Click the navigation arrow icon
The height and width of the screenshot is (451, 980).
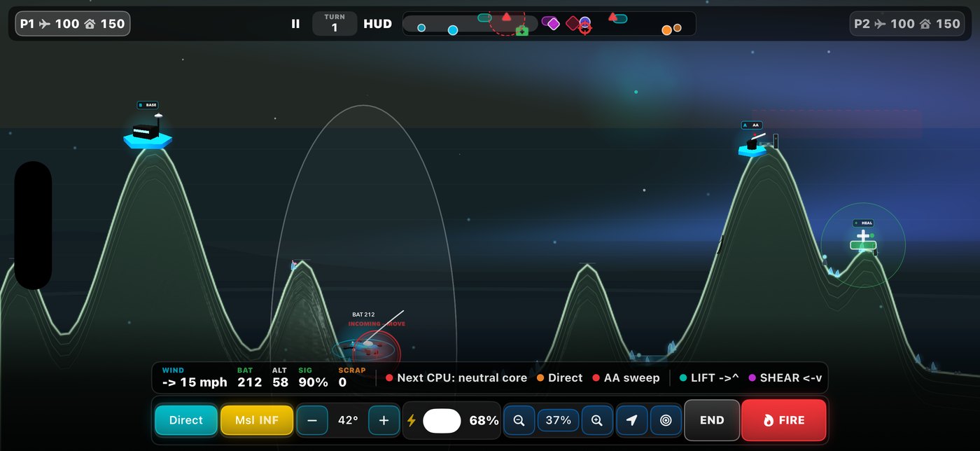pyautogui.click(x=632, y=420)
